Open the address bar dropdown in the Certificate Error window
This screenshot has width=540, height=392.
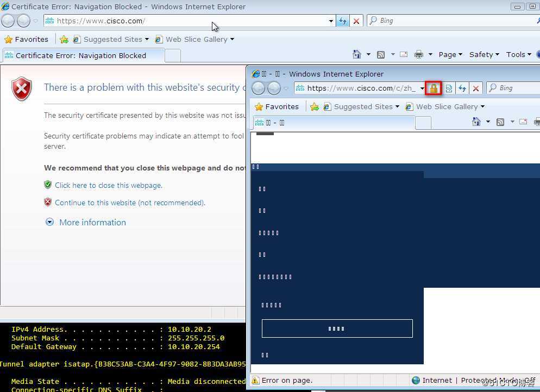click(331, 21)
